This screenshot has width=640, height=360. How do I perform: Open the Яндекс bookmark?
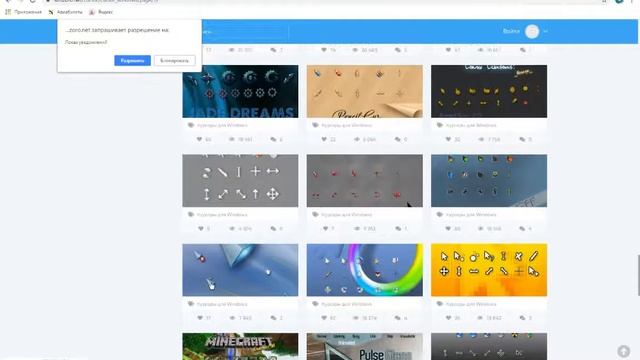[101, 12]
